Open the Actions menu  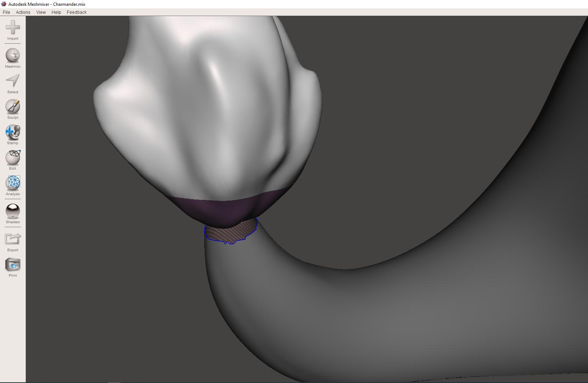pos(23,12)
